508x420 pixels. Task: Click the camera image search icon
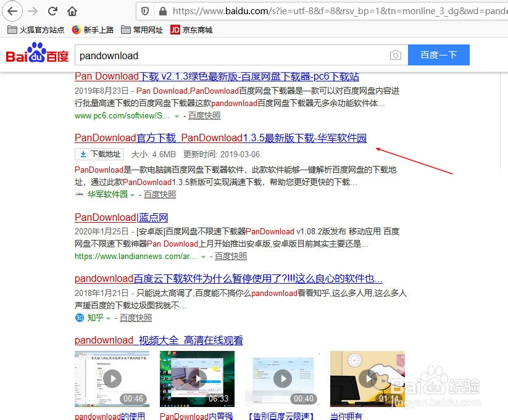[x=395, y=55]
